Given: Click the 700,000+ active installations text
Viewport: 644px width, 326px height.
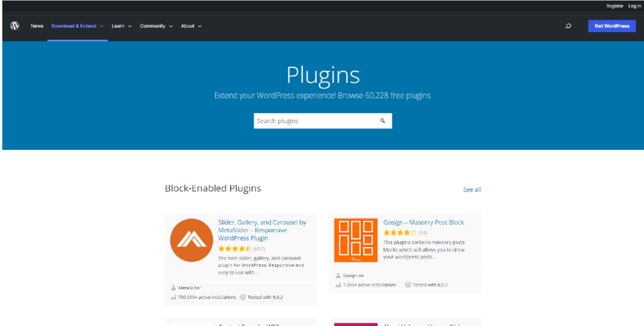Looking at the screenshot, I should click(x=207, y=297).
